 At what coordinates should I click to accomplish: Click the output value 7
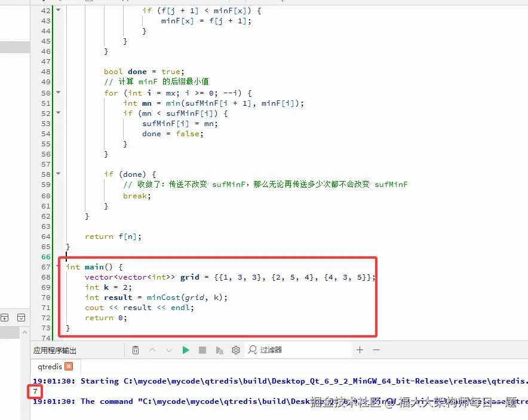coord(35,391)
